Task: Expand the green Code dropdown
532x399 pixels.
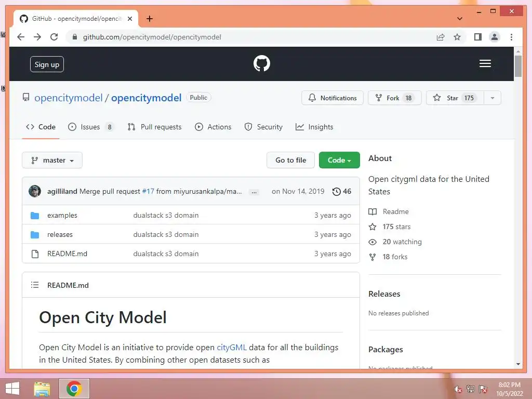Action: (x=339, y=160)
